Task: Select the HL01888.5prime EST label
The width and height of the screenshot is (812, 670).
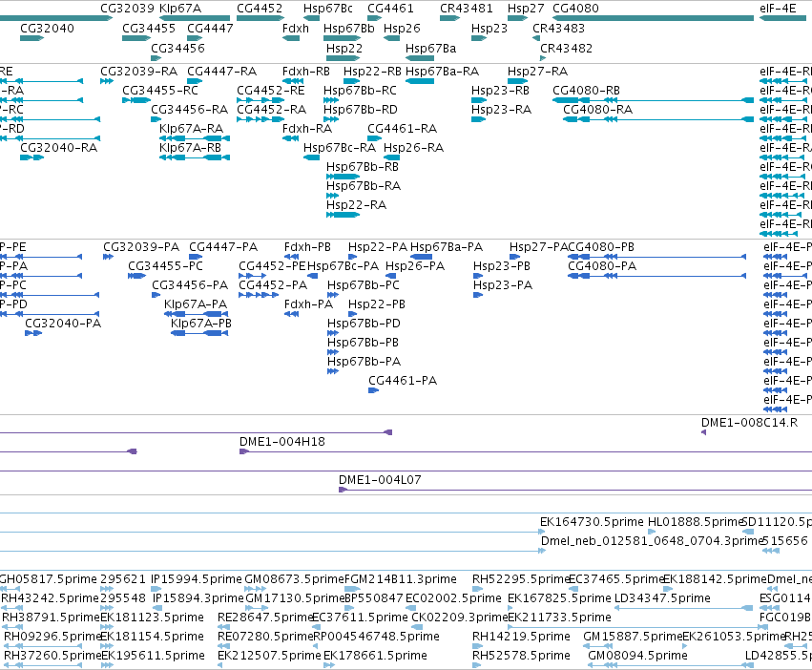Action: point(696,522)
